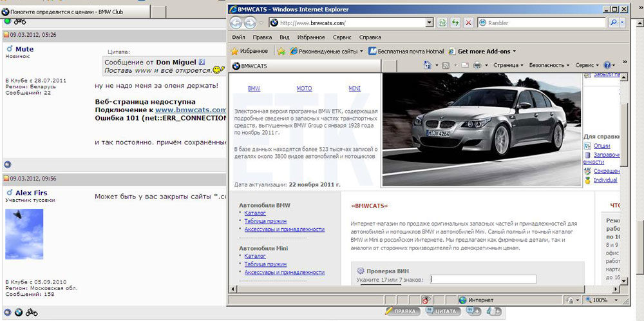
Task: Select the BMW Club forum tab
Action: (75, 12)
